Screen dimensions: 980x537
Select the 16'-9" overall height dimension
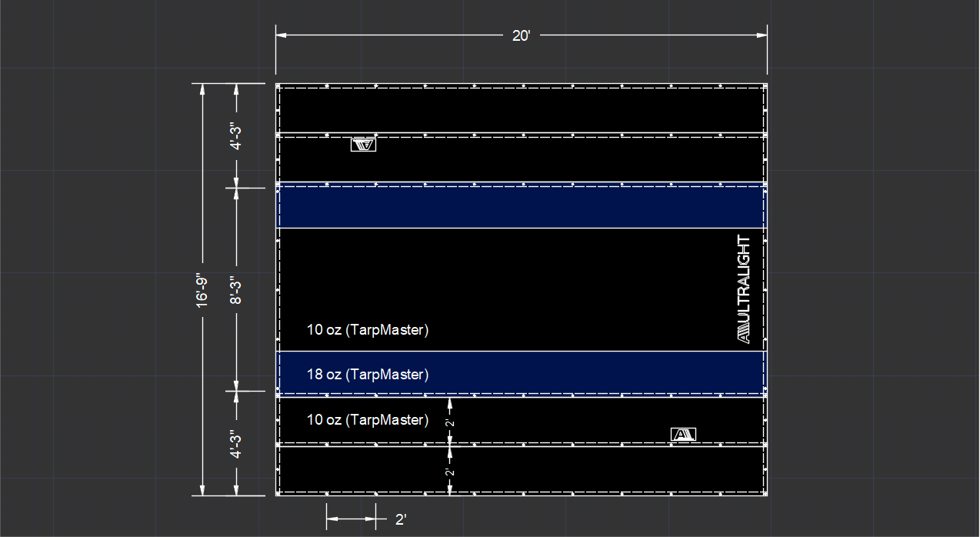(x=202, y=290)
